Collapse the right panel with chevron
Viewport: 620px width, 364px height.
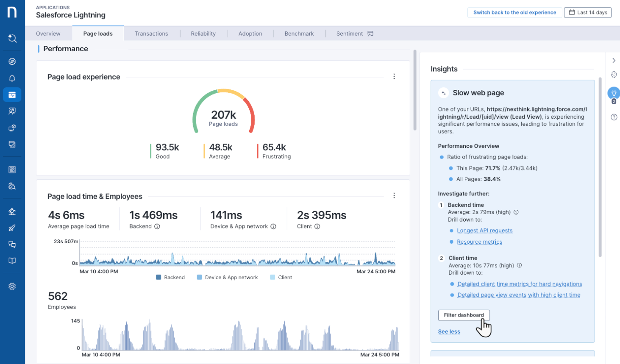(x=614, y=61)
